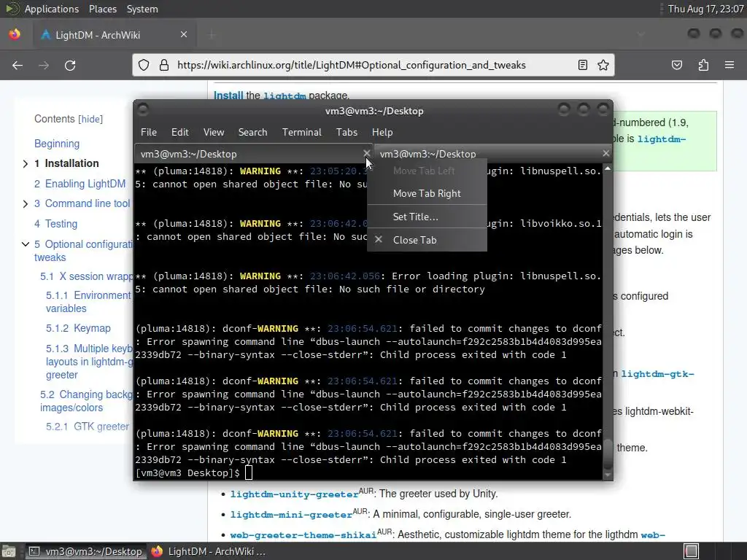Open the terminal View menu
747x560 pixels.
(x=214, y=133)
